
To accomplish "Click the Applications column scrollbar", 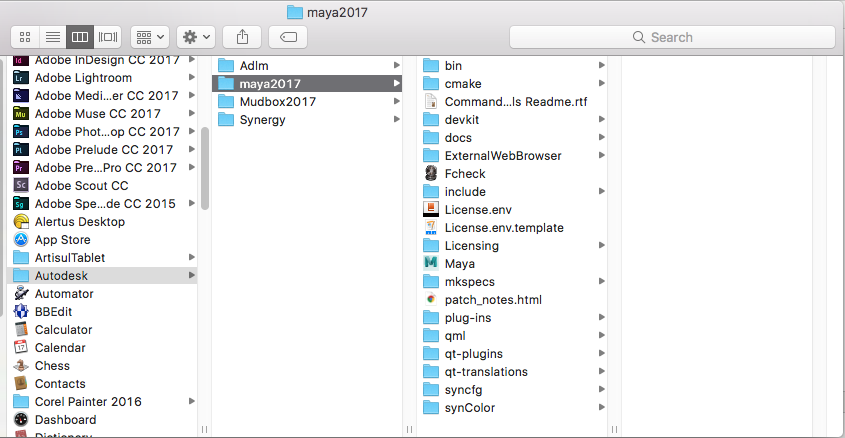I will coord(205,169).
